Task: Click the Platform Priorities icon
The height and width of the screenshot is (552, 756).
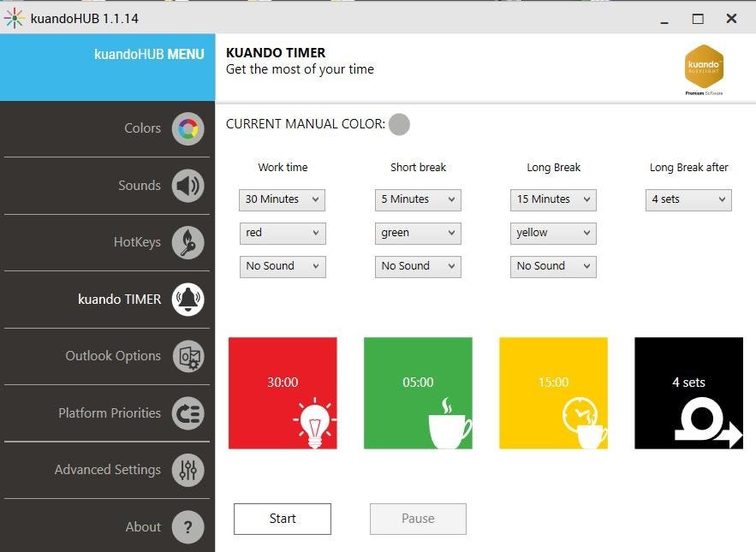Action: [188, 413]
